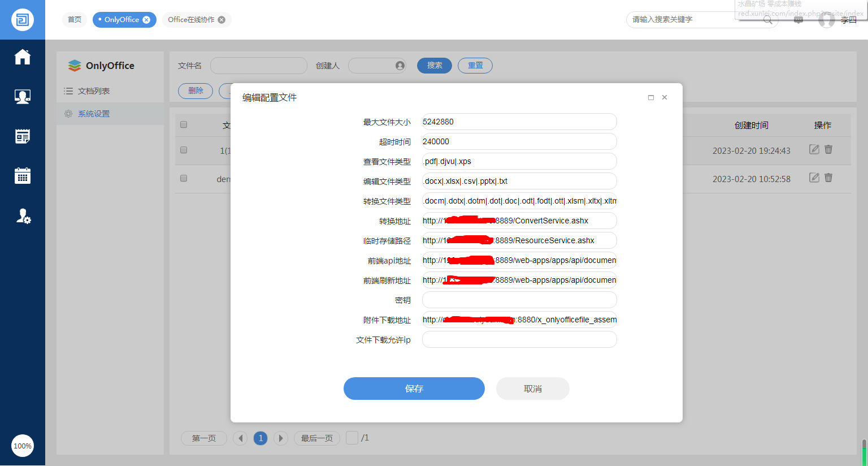Screen dimensions: 868x466
Task: Click the 附件下载地址 input field
Action: 519,320
